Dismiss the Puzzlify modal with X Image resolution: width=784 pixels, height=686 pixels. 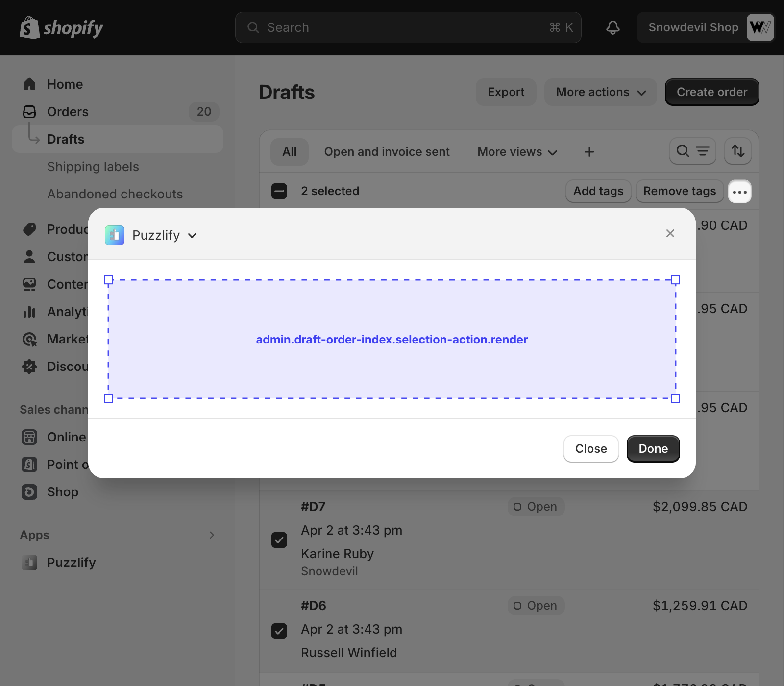[x=670, y=233]
